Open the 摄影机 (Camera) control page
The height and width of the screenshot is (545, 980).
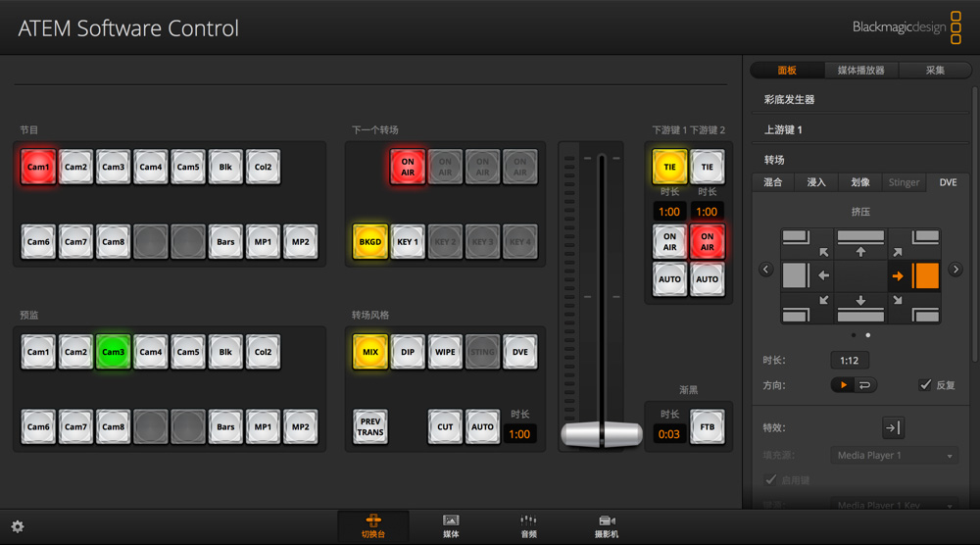607,526
